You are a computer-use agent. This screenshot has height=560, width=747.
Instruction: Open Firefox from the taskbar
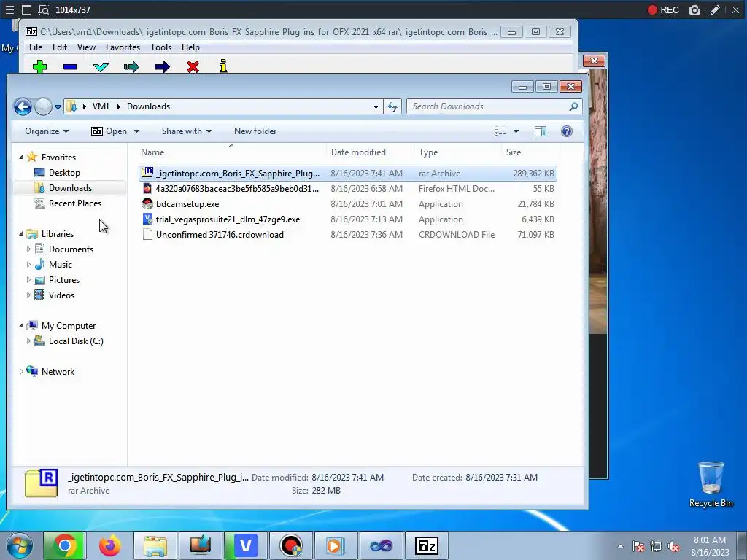[x=110, y=545]
